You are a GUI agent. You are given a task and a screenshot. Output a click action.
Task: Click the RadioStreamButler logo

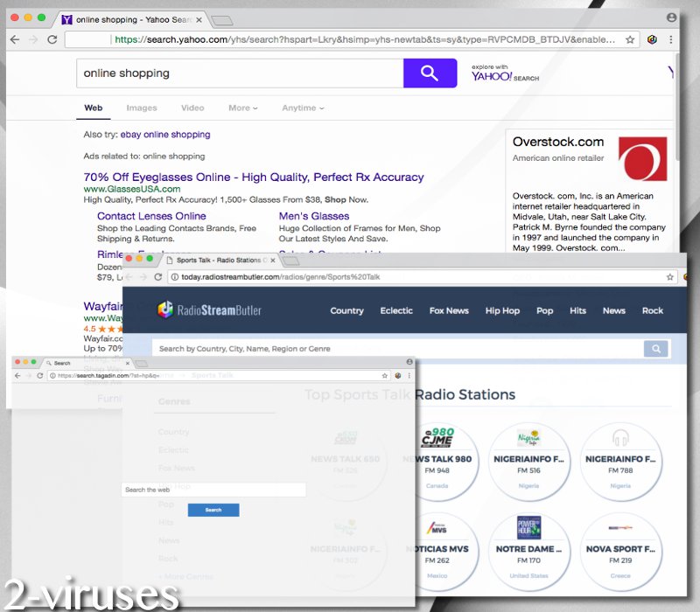[209, 310]
